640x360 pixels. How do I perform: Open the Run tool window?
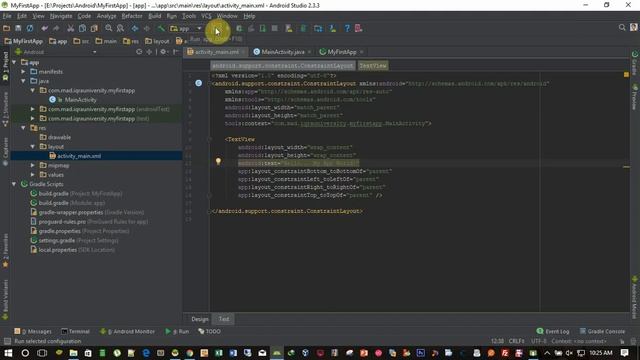pos(177,331)
